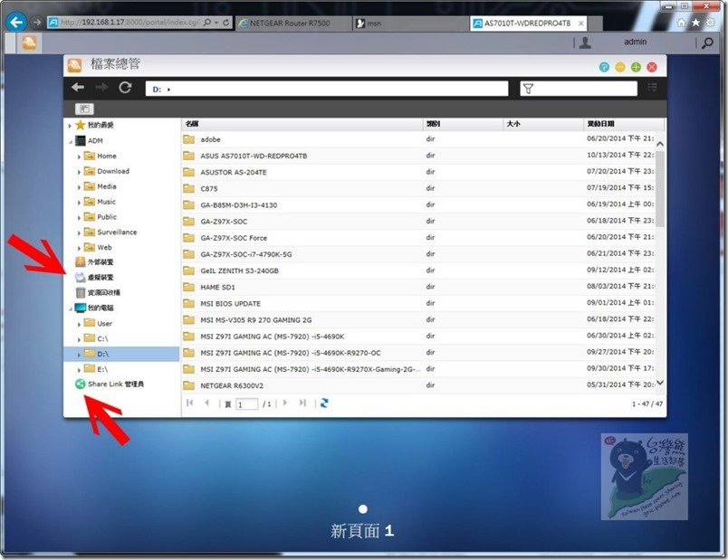Click the admin user account icon
728x560 pixels.
click(585, 43)
